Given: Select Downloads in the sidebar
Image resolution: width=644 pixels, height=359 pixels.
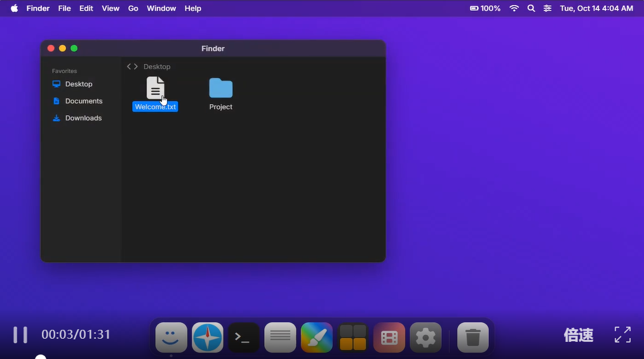Looking at the screenshot, I should point(83,118).
